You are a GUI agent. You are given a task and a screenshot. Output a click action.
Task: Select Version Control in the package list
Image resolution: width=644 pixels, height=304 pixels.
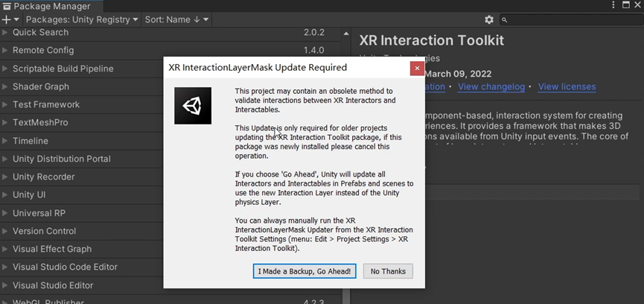[45, 231]
